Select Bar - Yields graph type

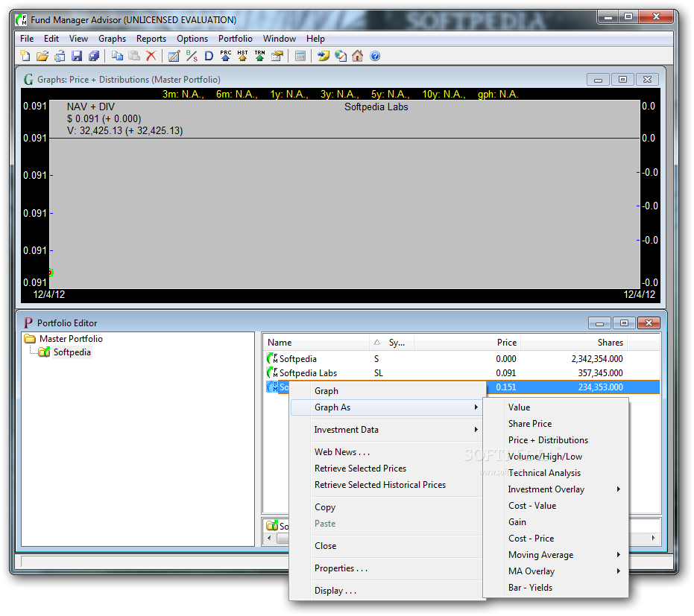(555, 587)
